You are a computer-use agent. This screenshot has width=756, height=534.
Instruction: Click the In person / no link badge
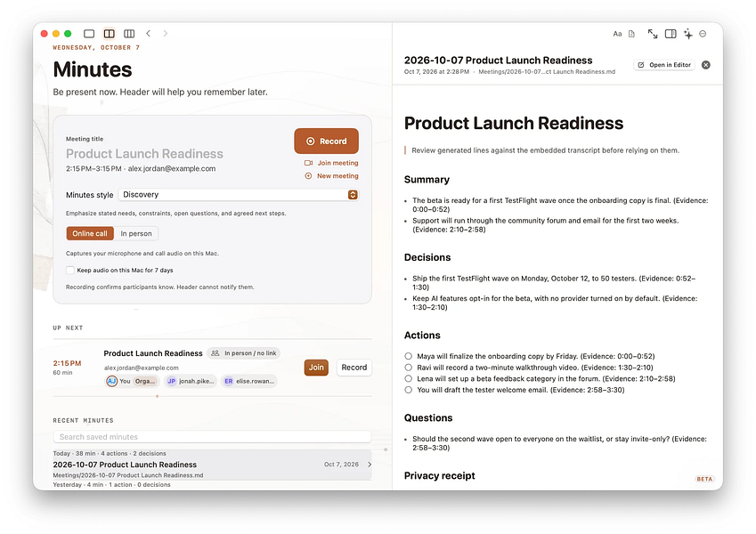coord(243,353)
